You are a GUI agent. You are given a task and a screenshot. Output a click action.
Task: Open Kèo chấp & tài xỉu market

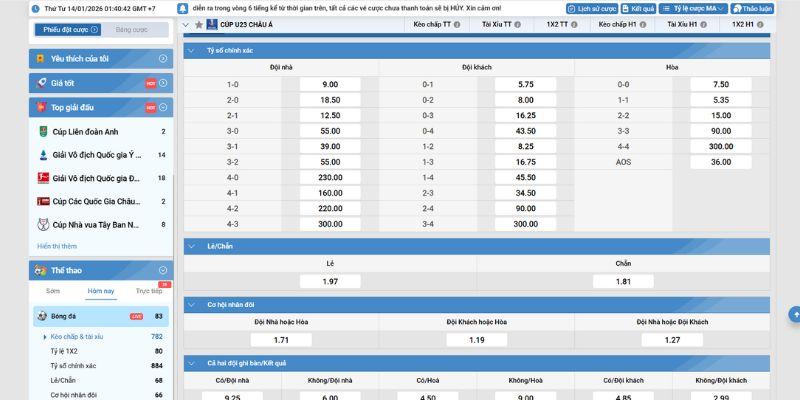click(x=77, y=337)
